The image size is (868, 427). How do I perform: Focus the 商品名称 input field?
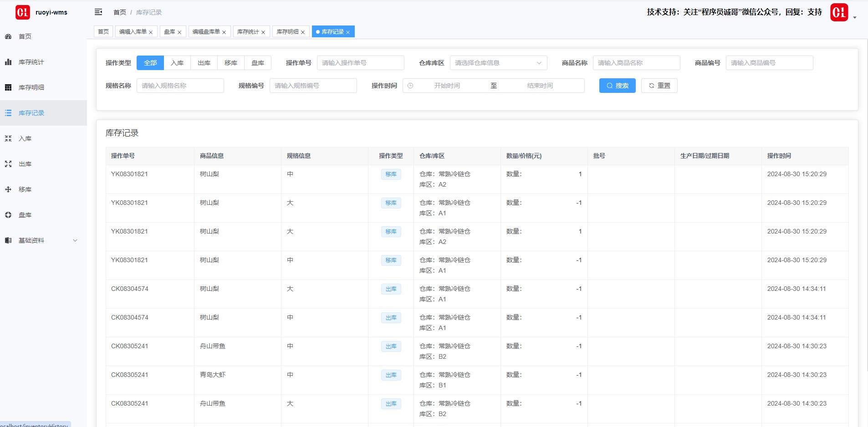[636, 63]
